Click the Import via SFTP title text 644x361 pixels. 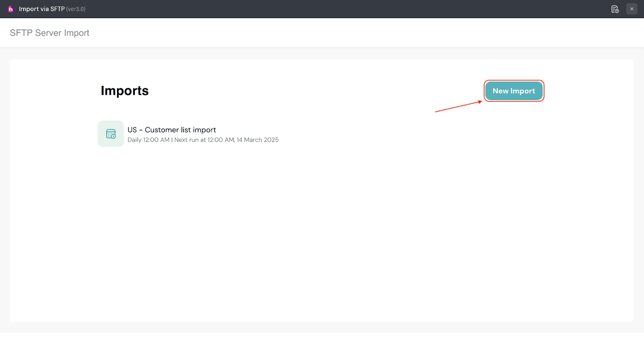point(41,9)
